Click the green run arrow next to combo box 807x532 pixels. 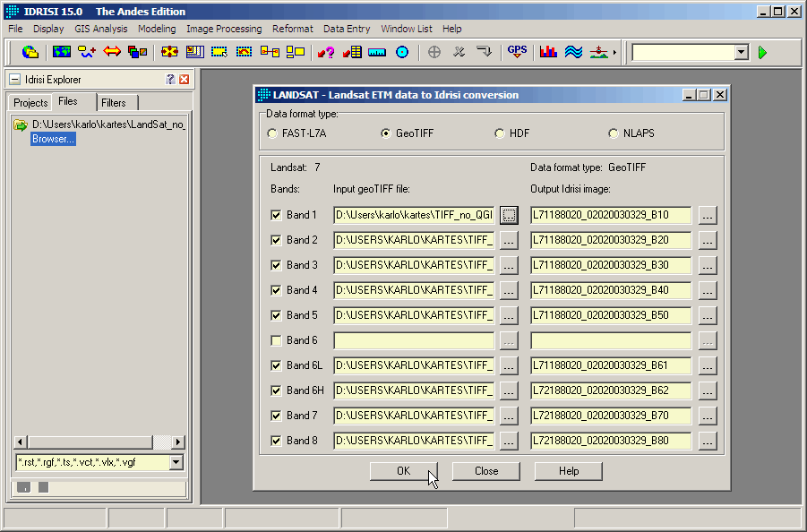pos(763,53)
